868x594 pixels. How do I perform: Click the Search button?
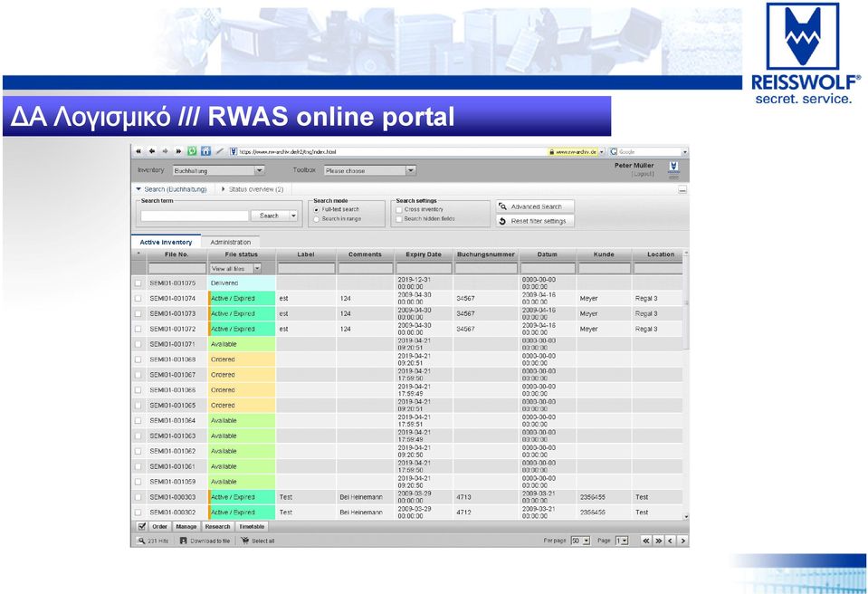[x=270, y=216]
